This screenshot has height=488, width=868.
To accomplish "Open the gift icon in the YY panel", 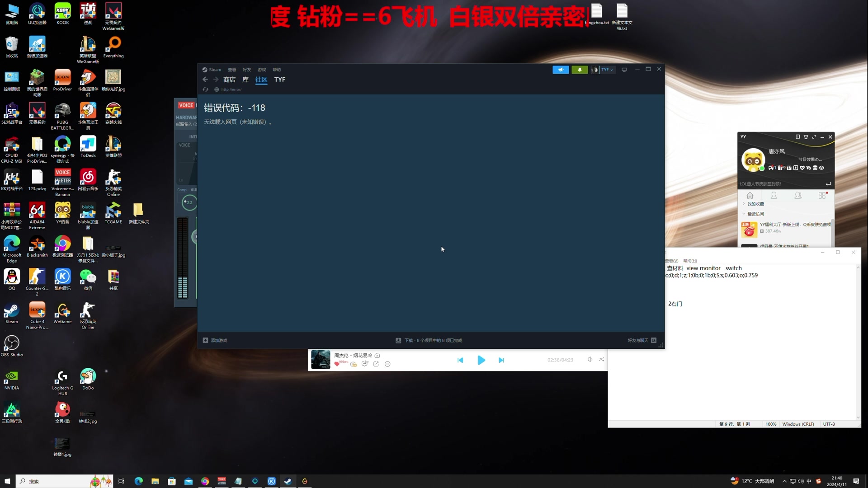I will coord(780,168).
